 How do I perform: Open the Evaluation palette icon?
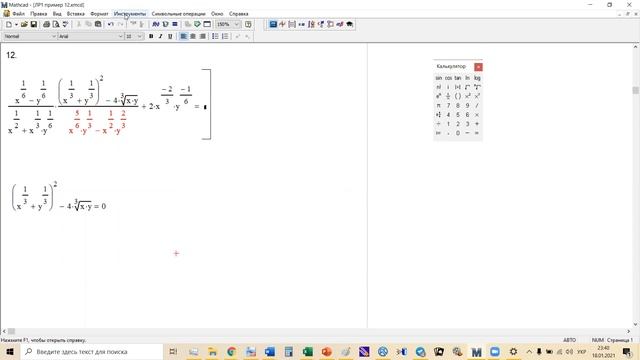click(302, 24)
